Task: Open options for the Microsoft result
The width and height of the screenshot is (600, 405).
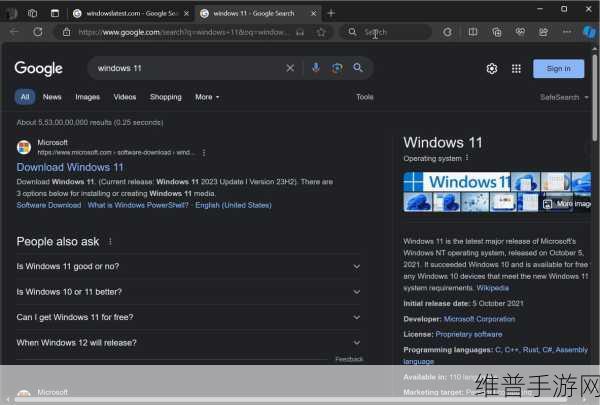Action: [x=204, y=153]
